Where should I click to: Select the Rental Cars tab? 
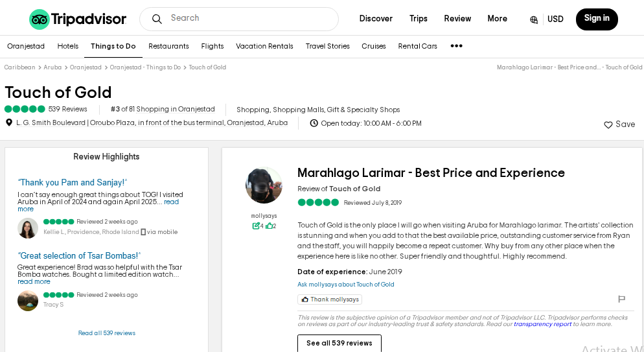coord(417,46)
